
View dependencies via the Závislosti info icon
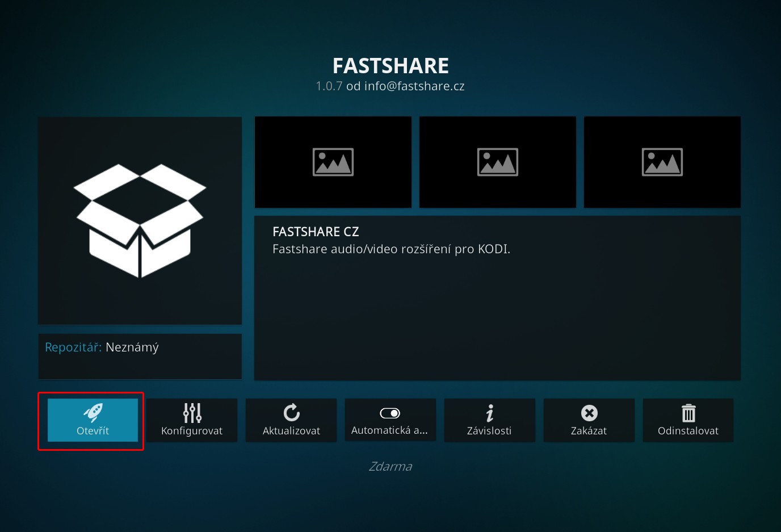490,420
